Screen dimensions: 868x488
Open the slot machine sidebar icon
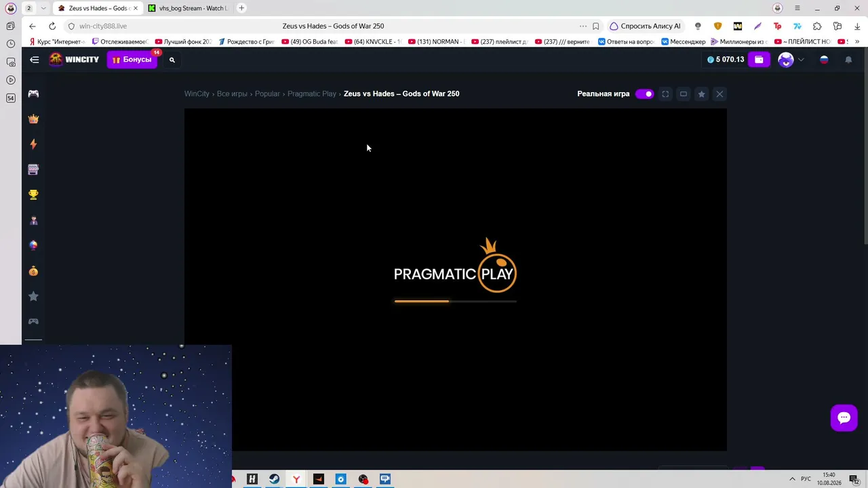click(33, 169)
